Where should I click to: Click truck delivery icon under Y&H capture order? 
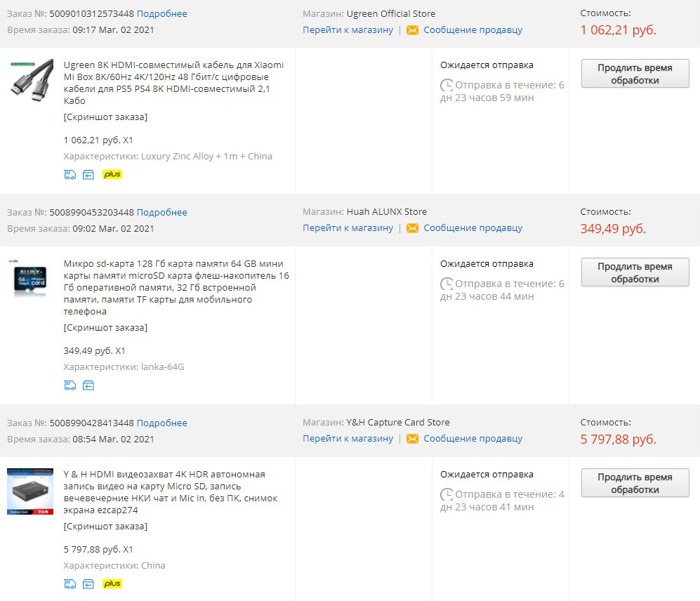tap(70, 584)
